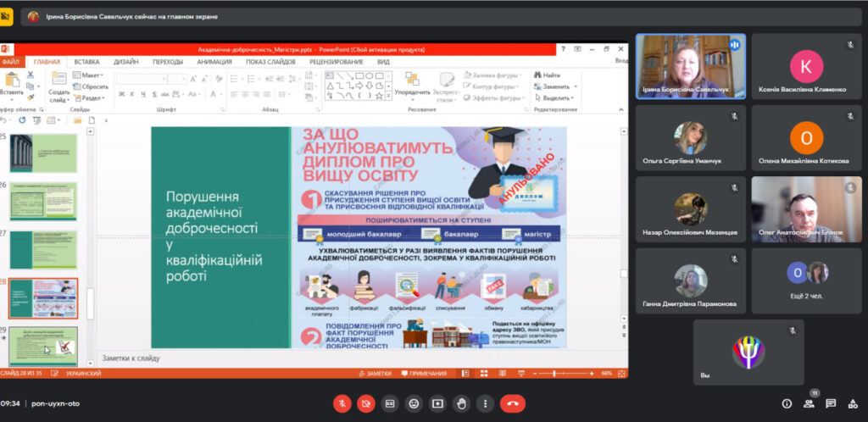Open meeting details info icon
The width and height of the screenshot is (868, 422).
(x=787, y=403)
